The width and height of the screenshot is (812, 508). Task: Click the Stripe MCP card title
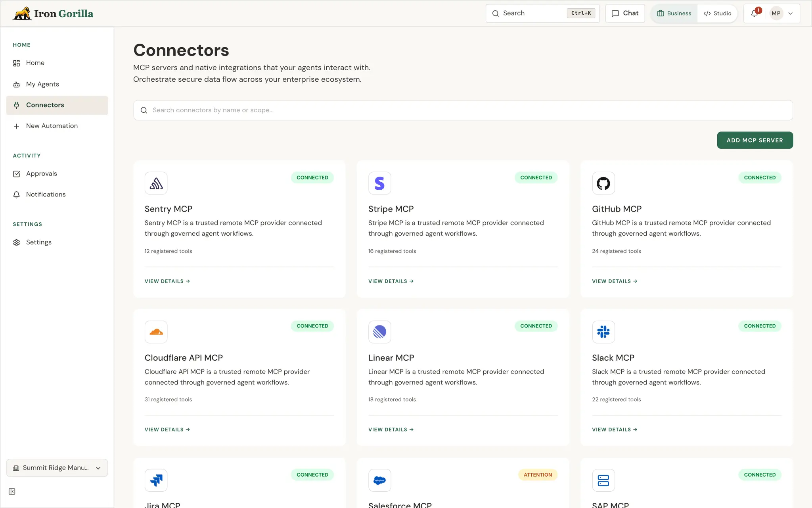coord(391,209)
